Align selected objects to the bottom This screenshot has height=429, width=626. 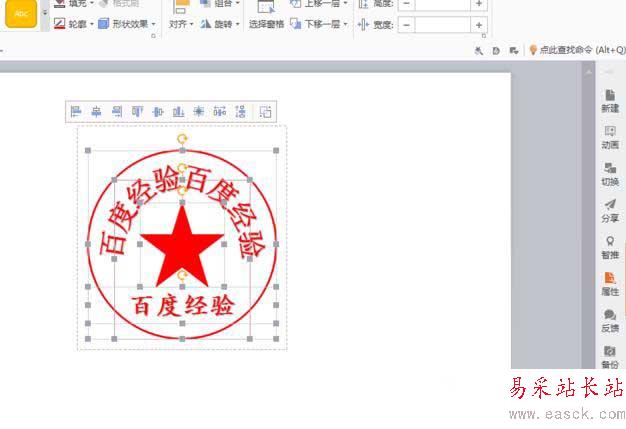tap(178, 112)
